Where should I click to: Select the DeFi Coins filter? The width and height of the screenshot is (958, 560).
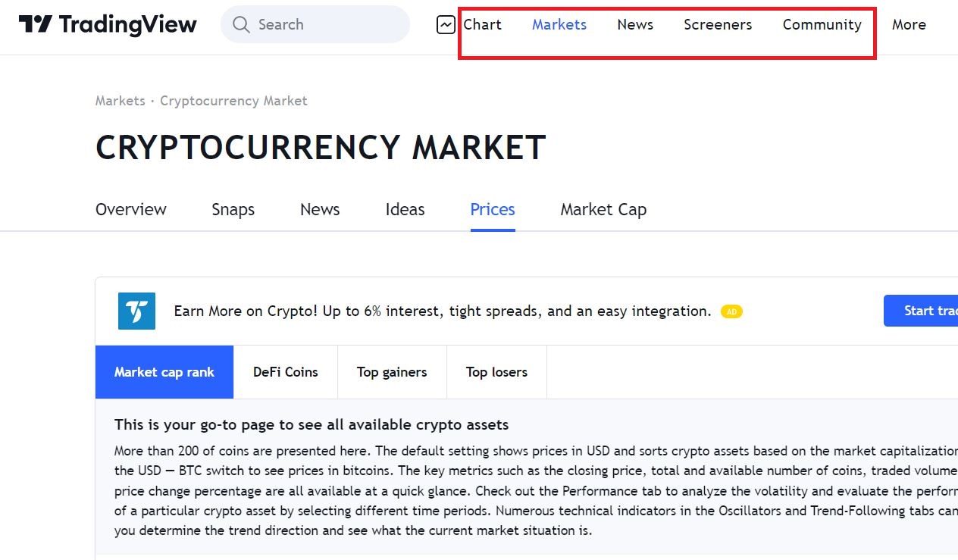click(285, 372)
